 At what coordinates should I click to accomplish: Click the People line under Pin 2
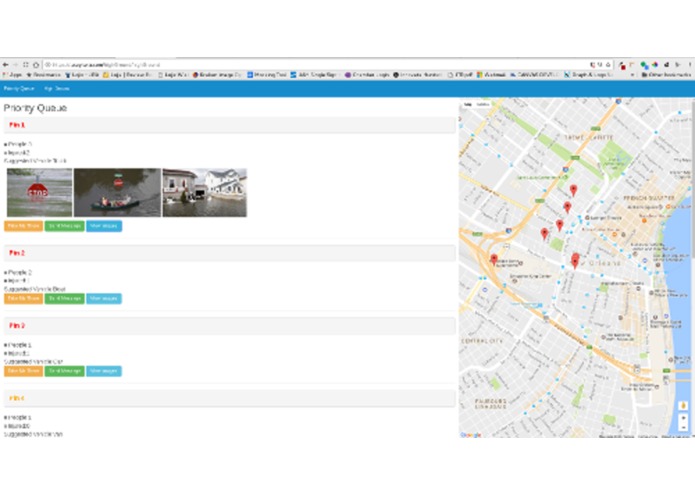tap(18, 272)
